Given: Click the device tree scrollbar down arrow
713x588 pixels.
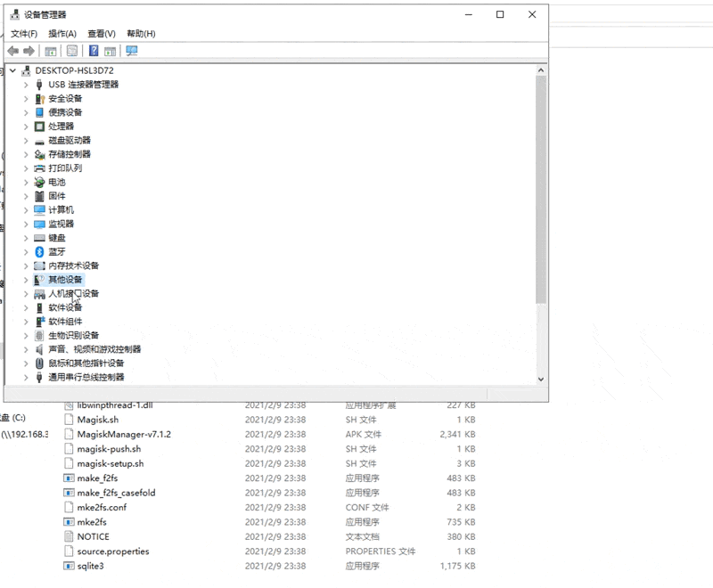Looking at the screenshot, I should coord(541,379).
